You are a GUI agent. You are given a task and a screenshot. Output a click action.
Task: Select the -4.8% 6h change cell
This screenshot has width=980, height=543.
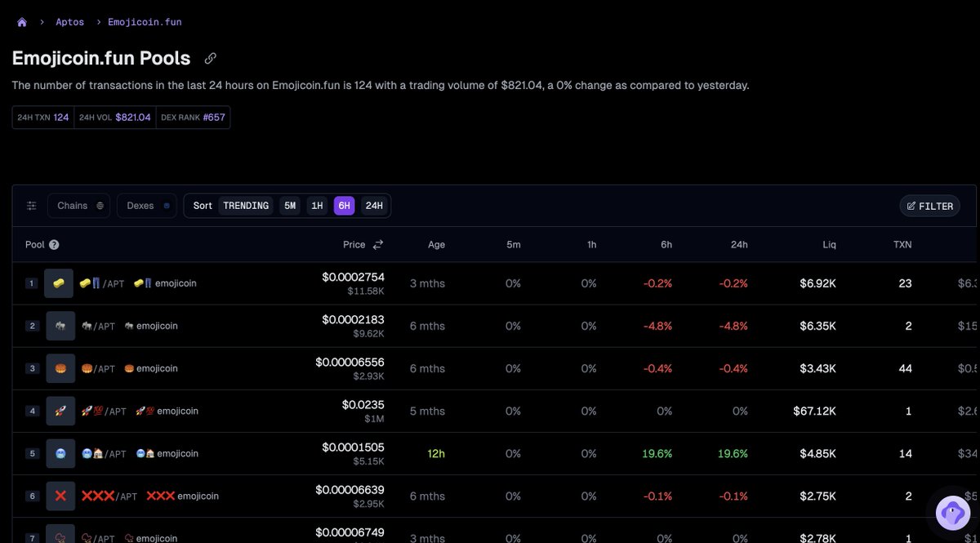[657, 326]
